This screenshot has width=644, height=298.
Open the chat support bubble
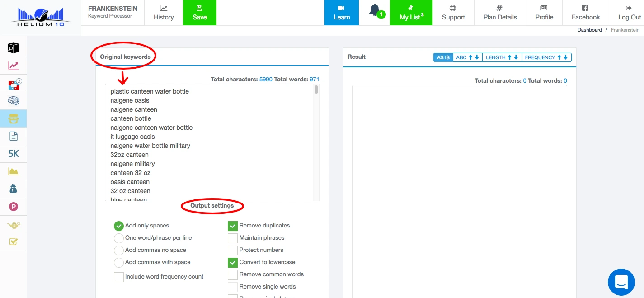(x=621, y=282)
